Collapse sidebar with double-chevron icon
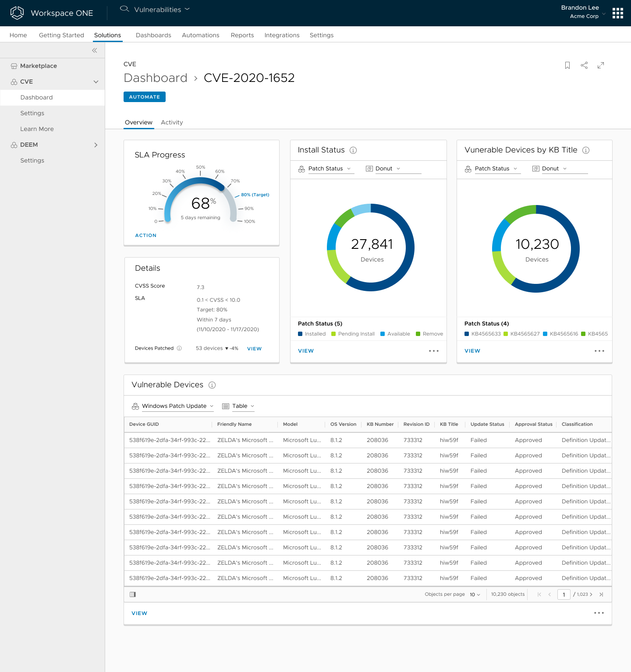Viewport: 631px width, 672px height. point(95,50)
